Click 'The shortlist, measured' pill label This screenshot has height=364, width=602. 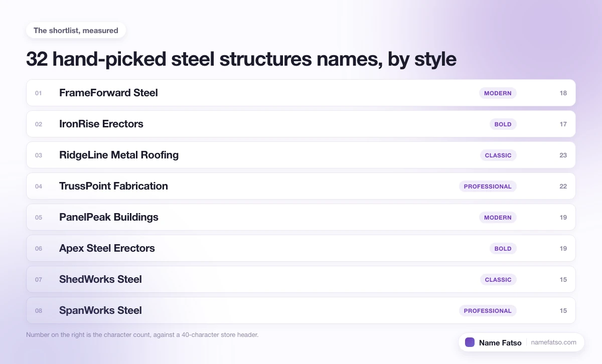(x=76, y=31)
